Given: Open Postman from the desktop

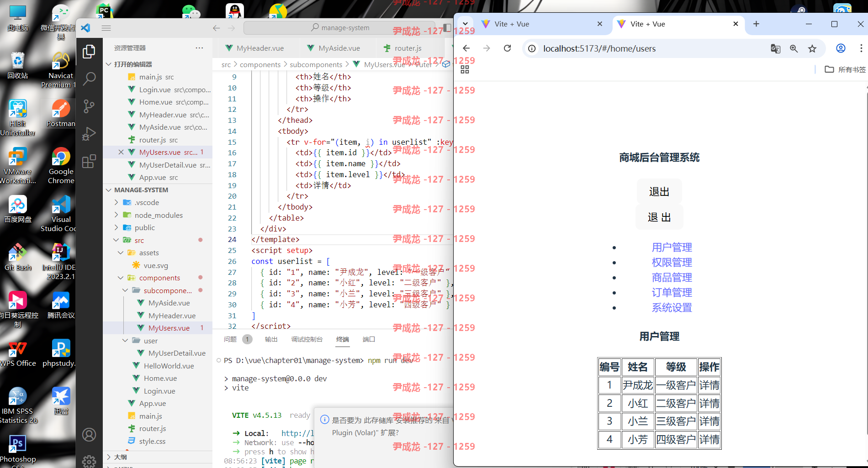Looking at the screenshot, I should (x=61, y=113).
